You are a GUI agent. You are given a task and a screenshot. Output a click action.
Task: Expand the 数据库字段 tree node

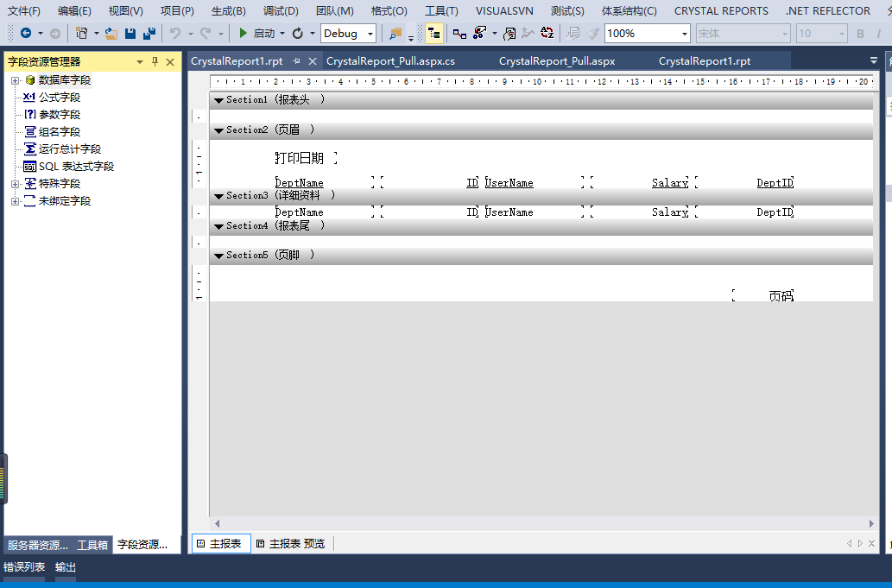tap(15, 81)
